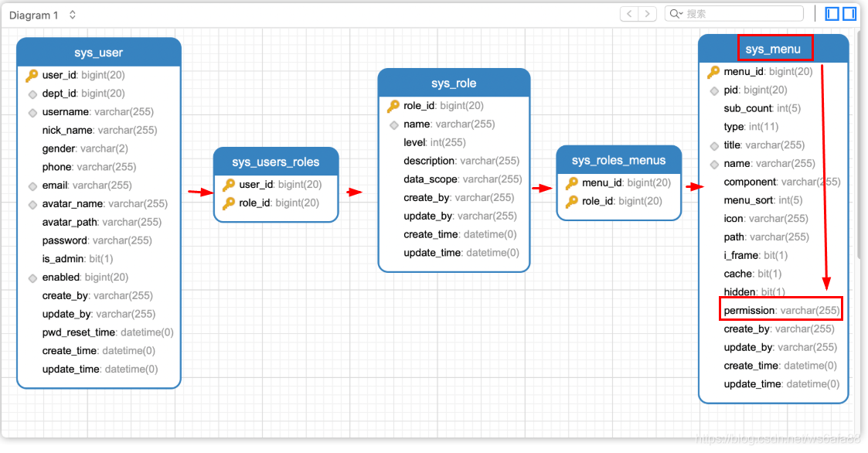
Task: Click the index diamond beside email
Action: tap(32, 186)
